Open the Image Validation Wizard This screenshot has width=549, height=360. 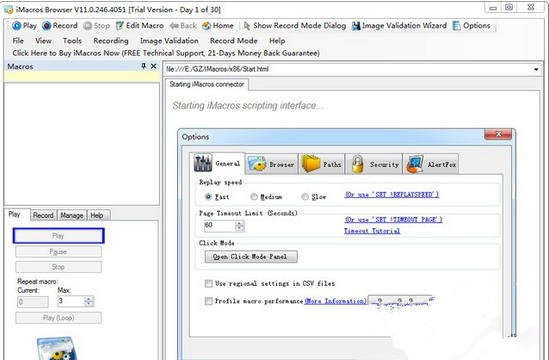[x=356, y=26]
